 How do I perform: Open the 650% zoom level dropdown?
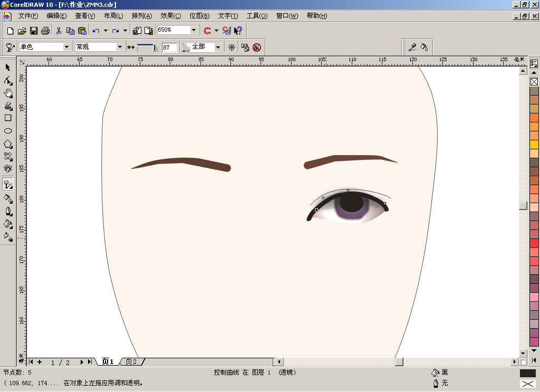pos(194,30)
